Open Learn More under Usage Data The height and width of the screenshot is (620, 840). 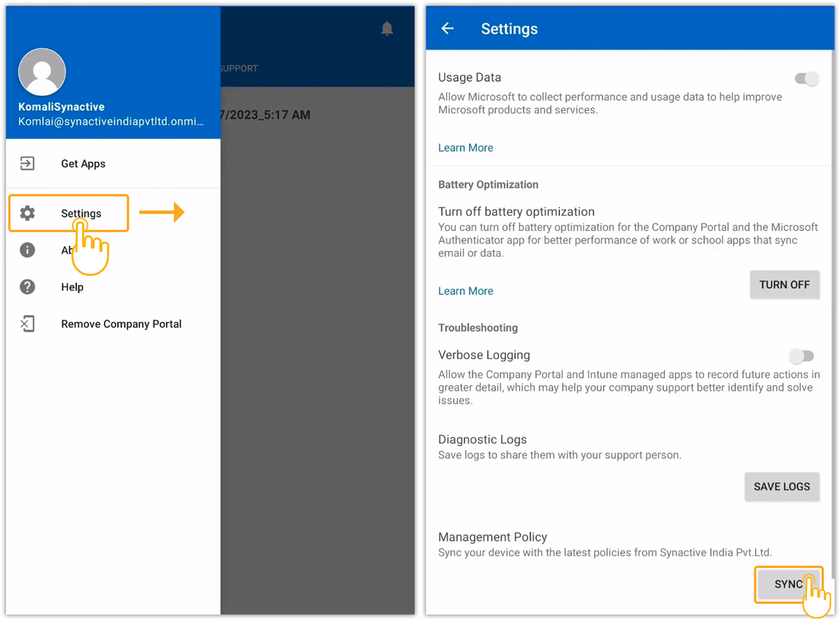pyautogui.click(x=465, y=148)
